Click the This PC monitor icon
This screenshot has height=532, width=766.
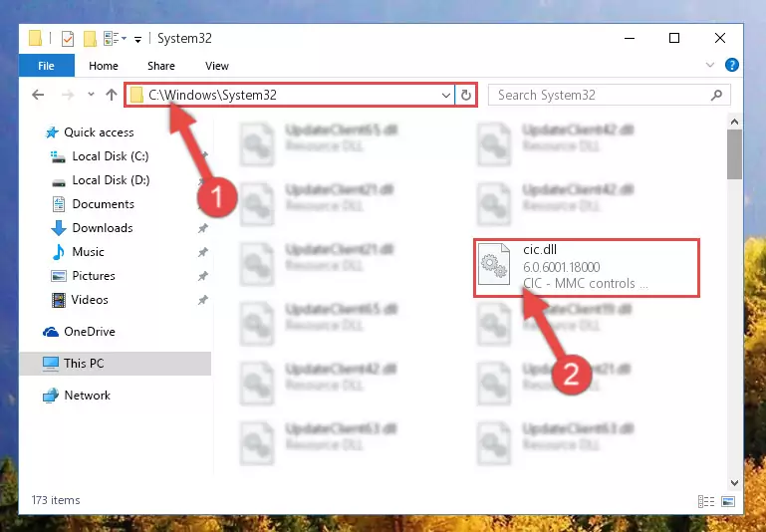pos(51,364)
